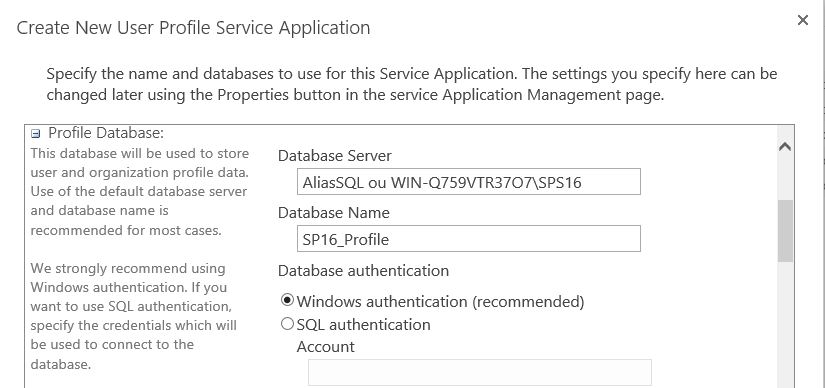The width and height of the screenshot is (825, 388).
Task: Click the Database Name label
Action: 334,213
